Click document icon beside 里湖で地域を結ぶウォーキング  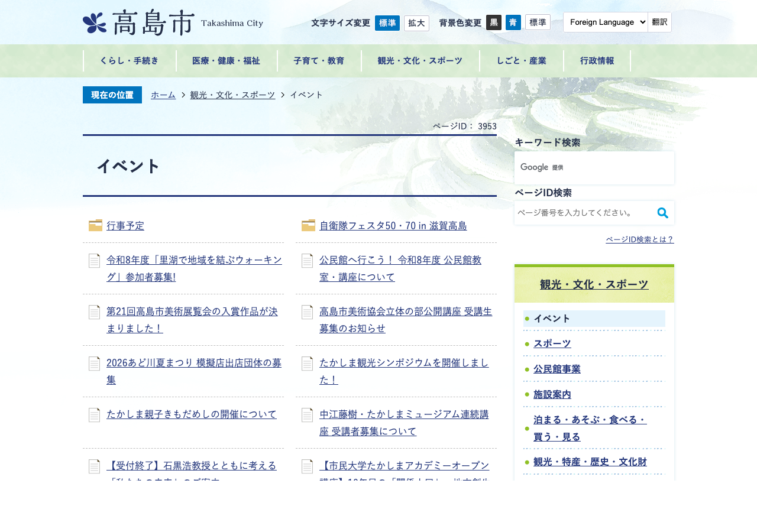tap(94, 261)
